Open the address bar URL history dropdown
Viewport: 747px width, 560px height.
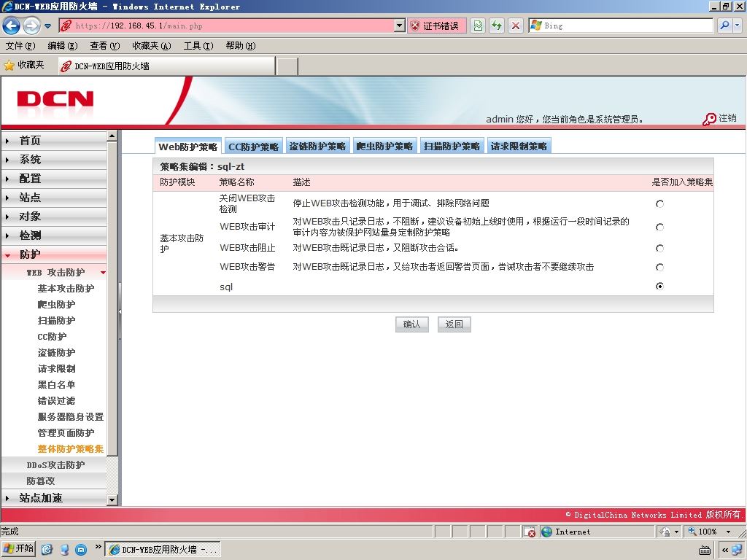(400, 26)
